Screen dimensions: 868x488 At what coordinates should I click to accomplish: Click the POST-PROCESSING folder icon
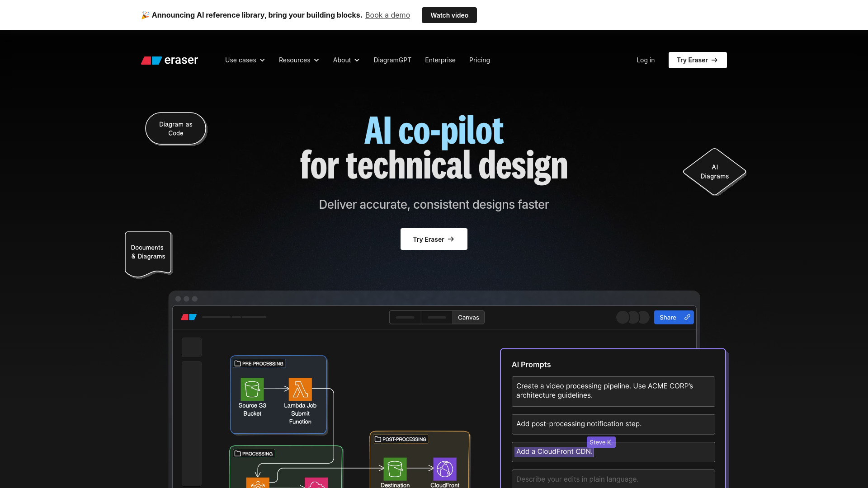[x=378, y=439]
